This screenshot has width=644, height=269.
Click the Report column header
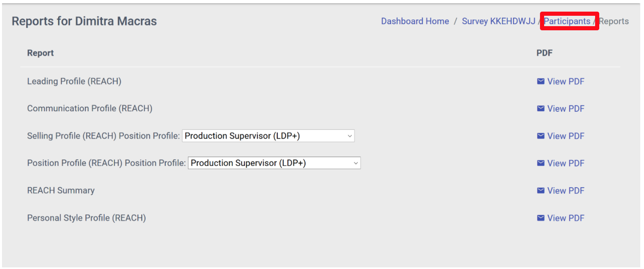pyautogui.click(x=40, y=53)
